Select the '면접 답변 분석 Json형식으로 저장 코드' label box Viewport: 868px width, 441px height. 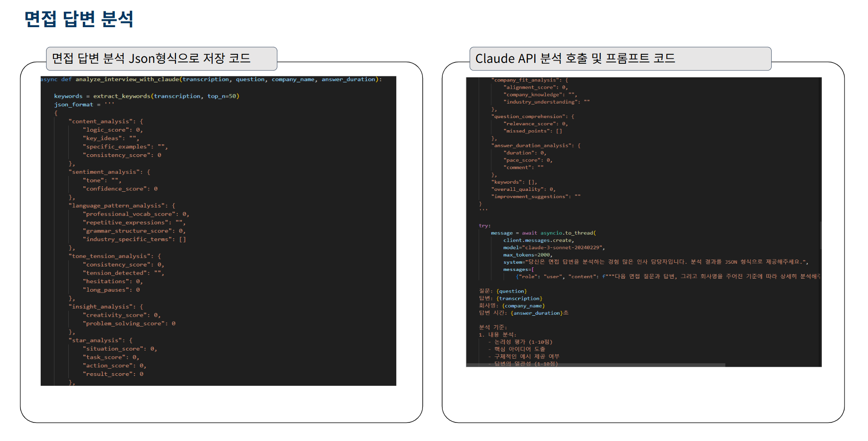click(x=161, y=59)
